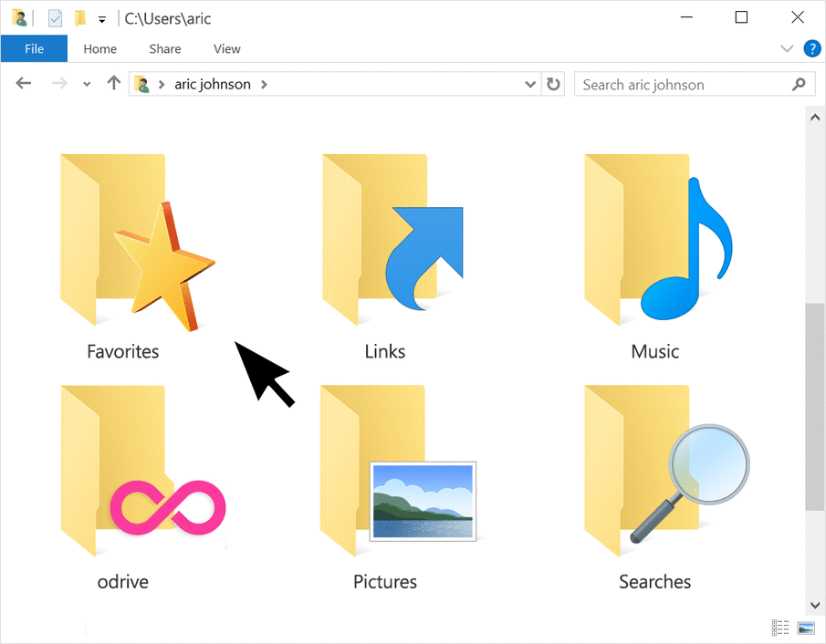The image size is (826, 644).
Task: Select the aric johnson breadcrumb
Action: (x=213, y=84)
